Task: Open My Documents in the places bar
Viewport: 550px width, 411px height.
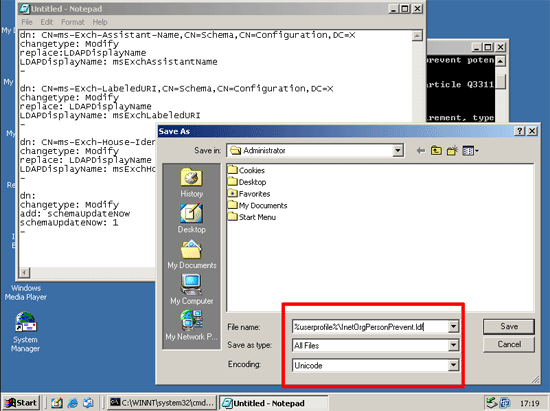Action: coord(192,254)
